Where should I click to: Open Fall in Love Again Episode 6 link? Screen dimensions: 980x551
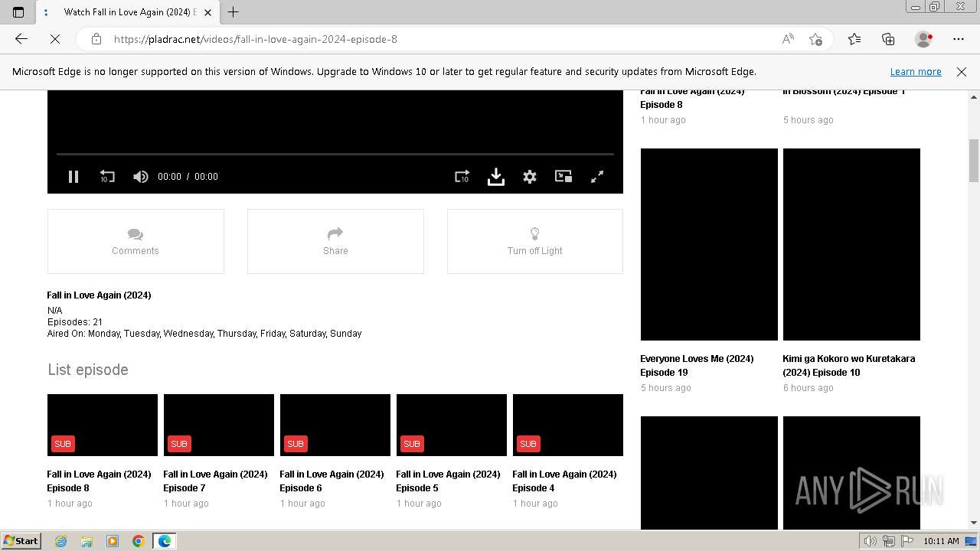pyautogui.click(x=332, y=481)
